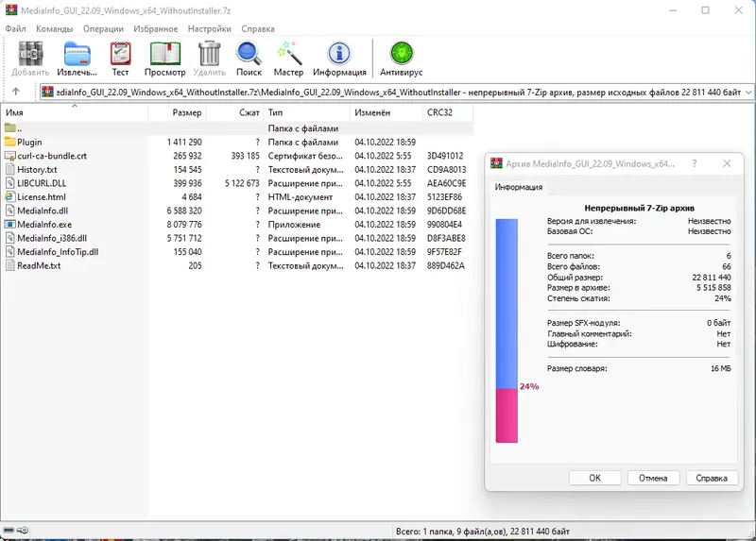Confirm dialog with OK button
This screenshot has width=756, height=541.
(x=595, y=478)
